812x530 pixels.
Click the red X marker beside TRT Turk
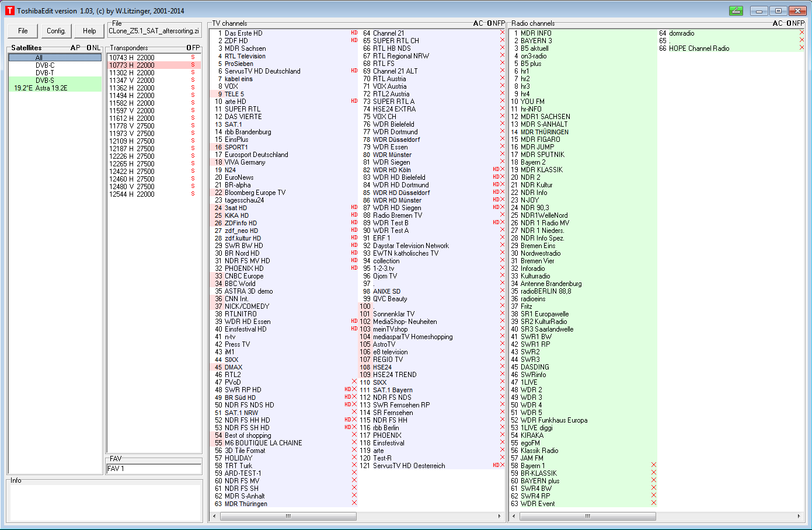(x=354, y=465)
